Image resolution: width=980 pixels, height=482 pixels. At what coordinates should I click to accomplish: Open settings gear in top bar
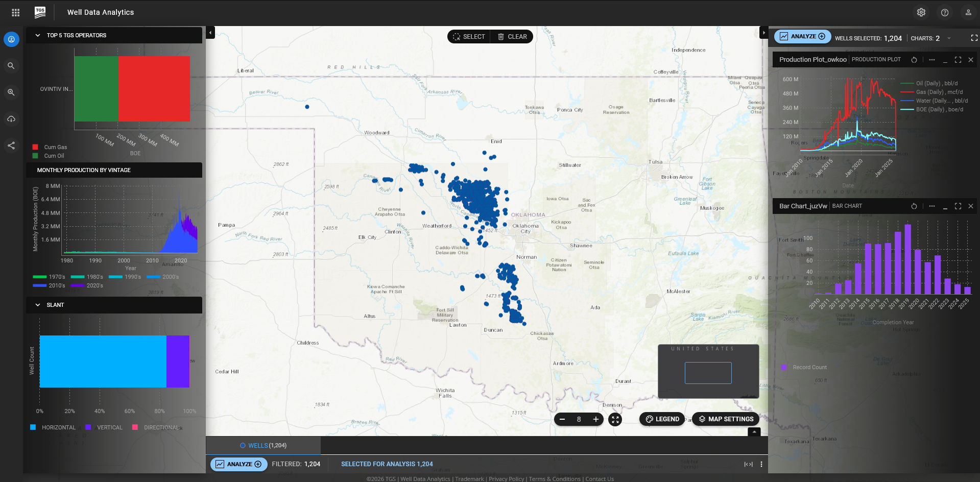tap(921, 12)
